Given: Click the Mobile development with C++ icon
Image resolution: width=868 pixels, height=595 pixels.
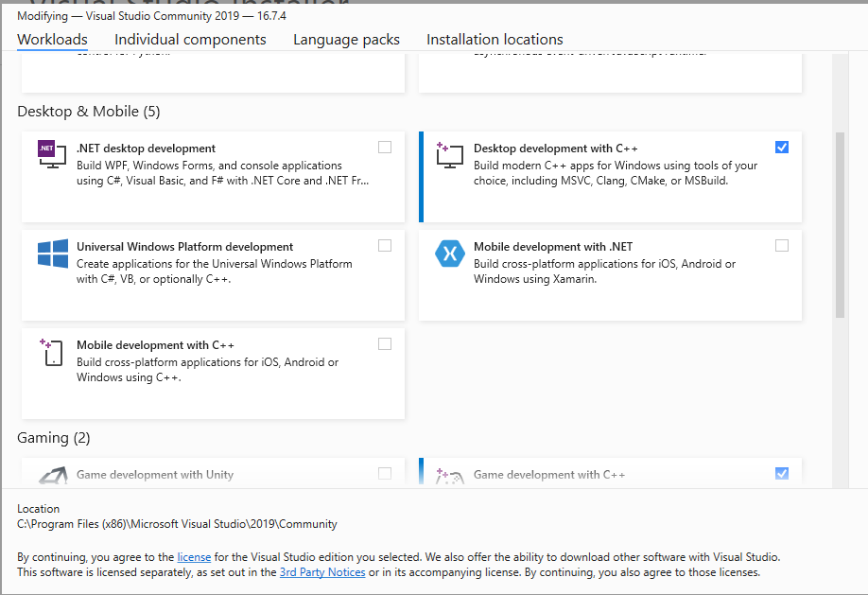Looking at the screenshot, I should coord(51,352).
